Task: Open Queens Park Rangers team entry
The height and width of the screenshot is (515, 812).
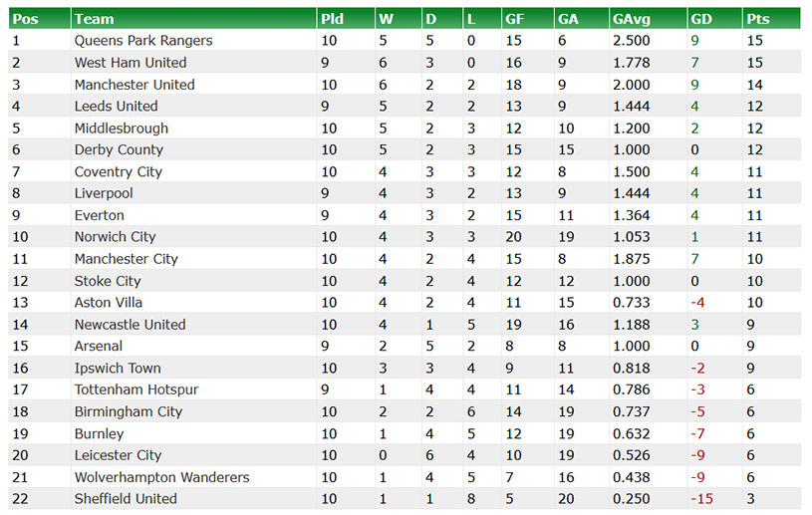Action: pyautogui.click(x=143, y=41)
